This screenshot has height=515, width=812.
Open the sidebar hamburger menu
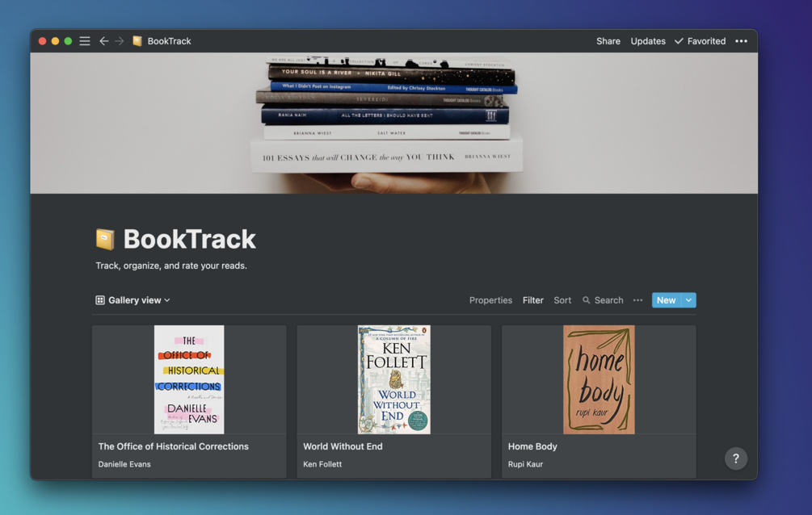point(84,41)
